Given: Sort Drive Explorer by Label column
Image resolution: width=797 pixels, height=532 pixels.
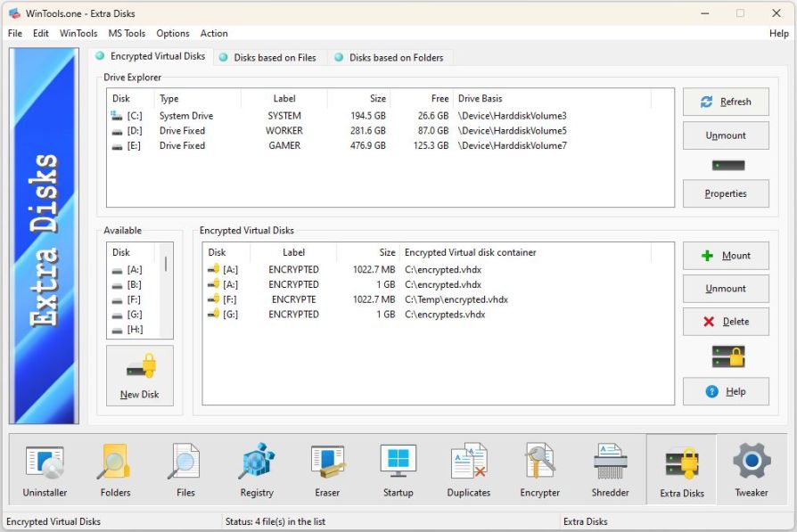Looking at the screenshot, I should (284, 99).
